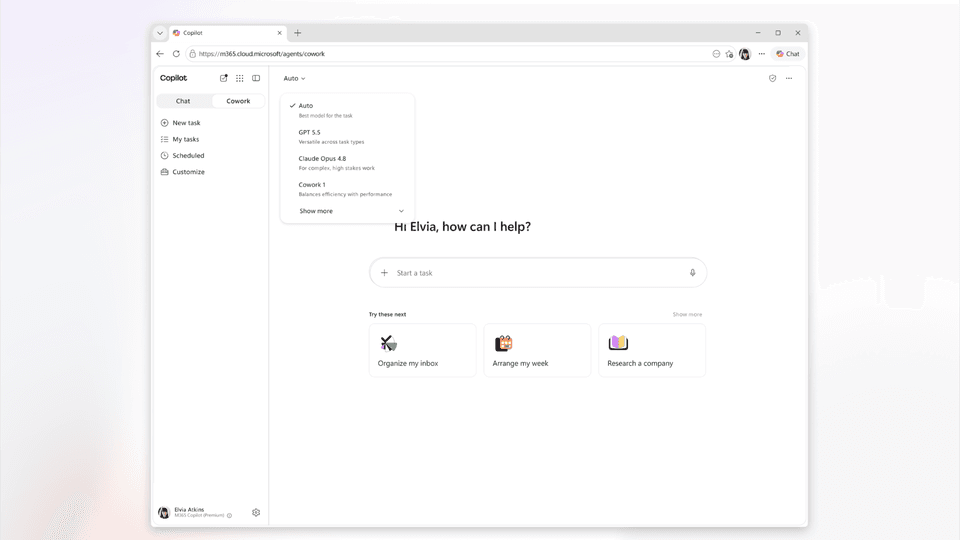Click the shield icon in header
This screenshot has width=960, height=540.
click(x=773, y=78)
